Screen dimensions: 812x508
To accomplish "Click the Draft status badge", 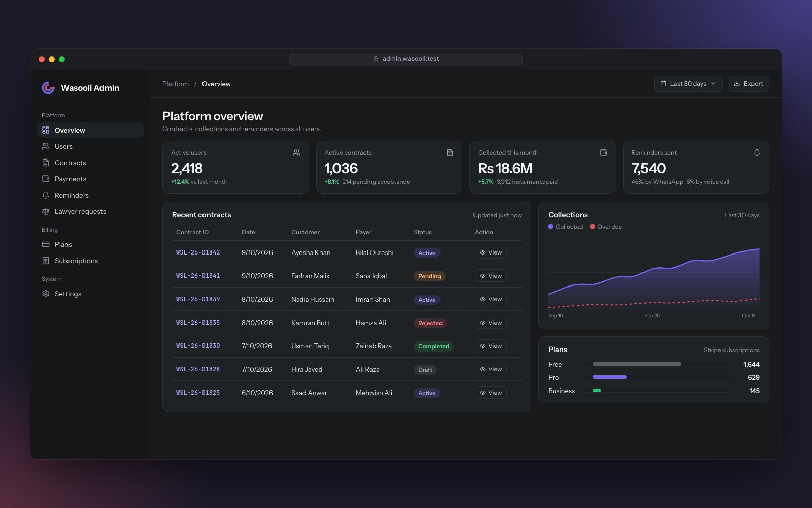I will [x=425, y=370].
